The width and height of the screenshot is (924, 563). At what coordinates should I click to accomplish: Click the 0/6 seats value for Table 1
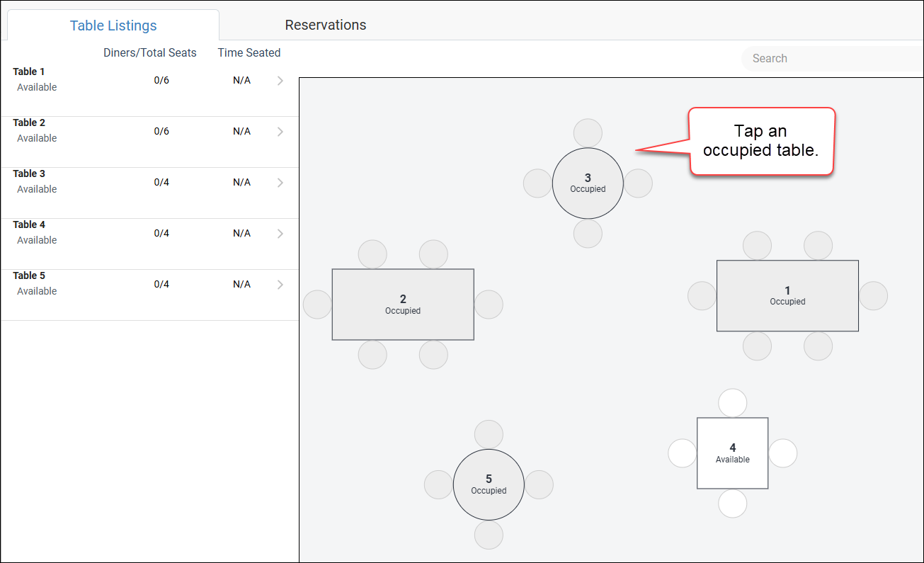tap(161, 80)
